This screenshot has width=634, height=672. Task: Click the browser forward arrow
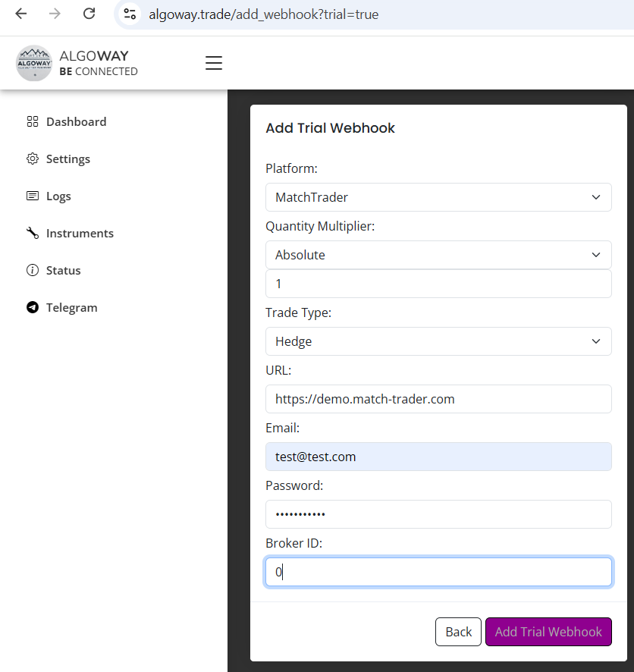click(55, 14)
